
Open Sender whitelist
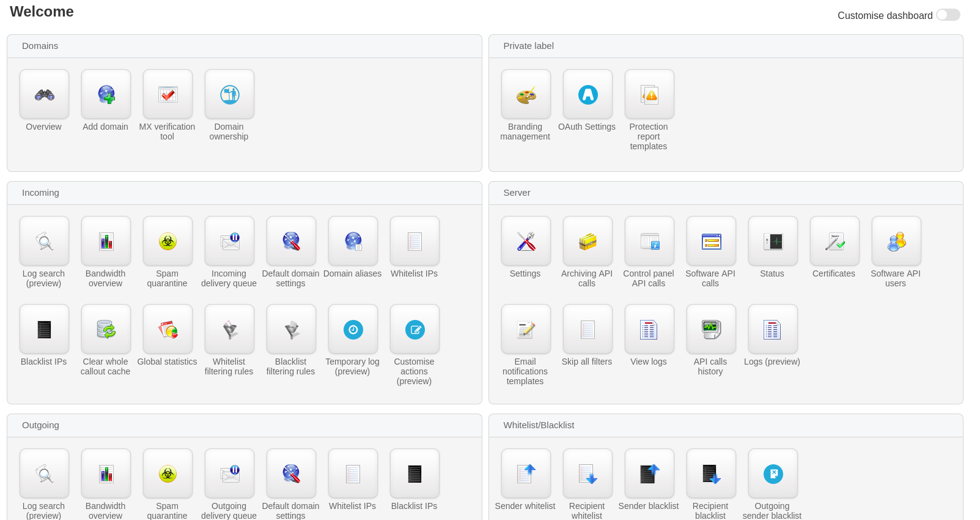[526, 474]
